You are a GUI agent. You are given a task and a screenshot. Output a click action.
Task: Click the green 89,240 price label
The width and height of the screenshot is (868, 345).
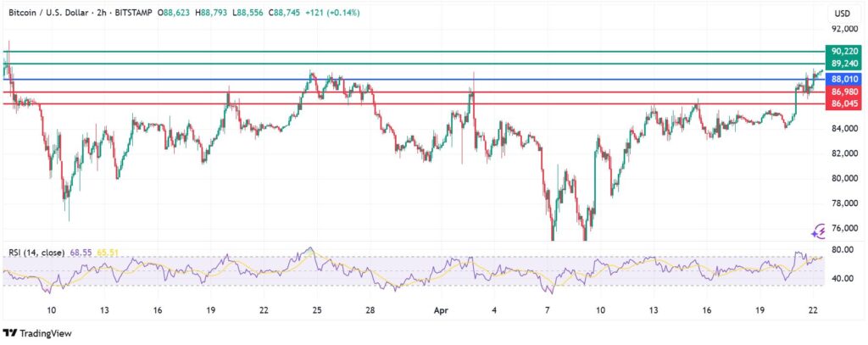point(845,64)
